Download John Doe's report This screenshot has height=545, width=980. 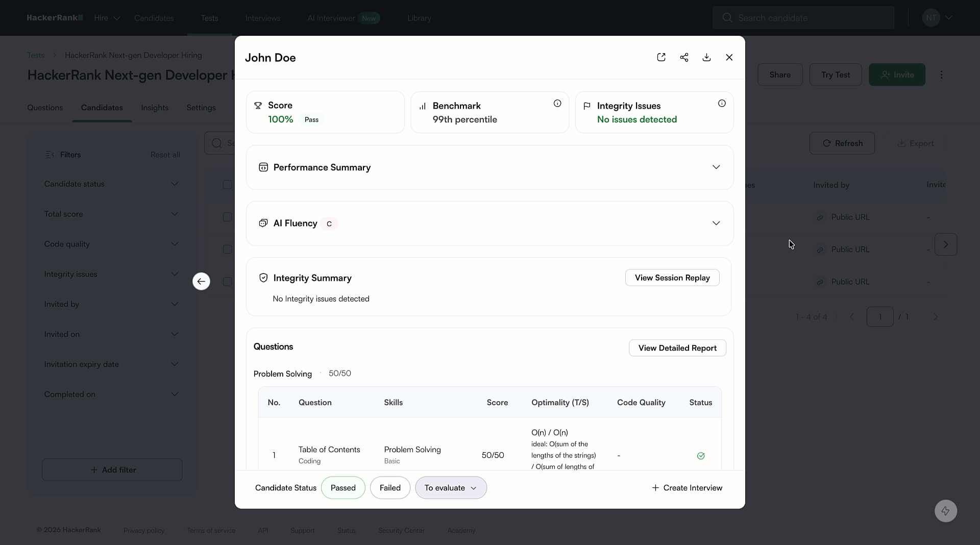[707, 58]
